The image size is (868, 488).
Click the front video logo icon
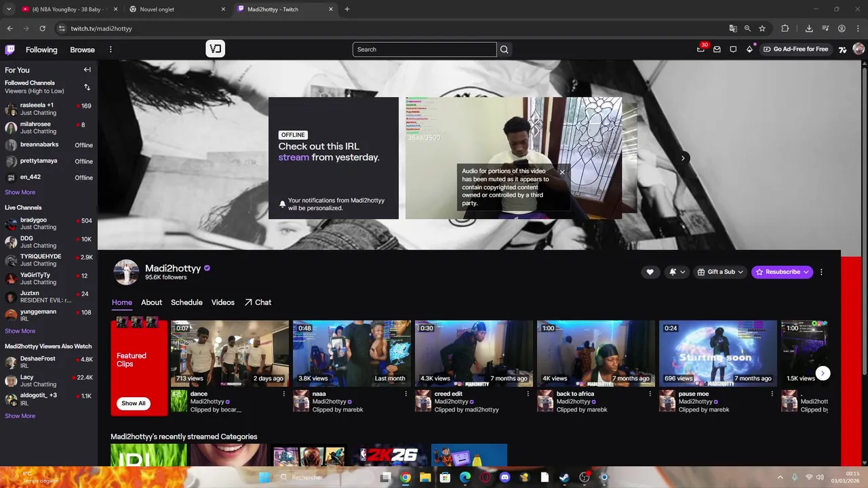click(215, 49)
